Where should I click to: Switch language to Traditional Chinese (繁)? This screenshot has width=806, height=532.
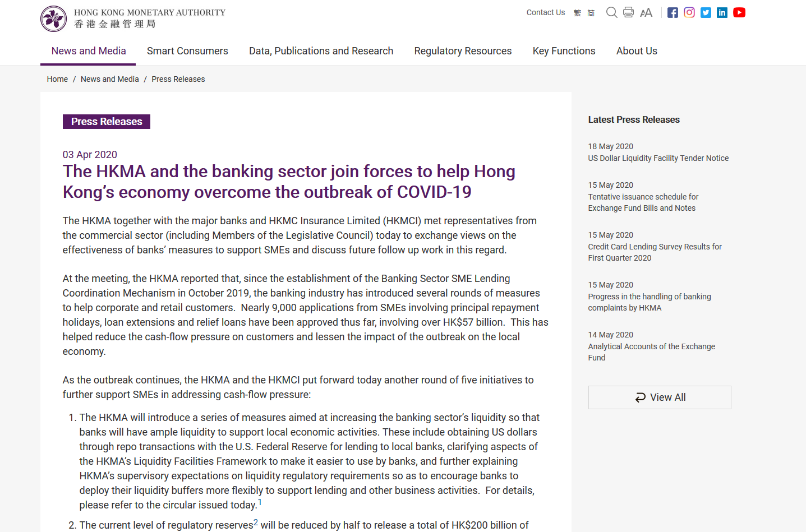pyautogui.click(x=577, y=13)
